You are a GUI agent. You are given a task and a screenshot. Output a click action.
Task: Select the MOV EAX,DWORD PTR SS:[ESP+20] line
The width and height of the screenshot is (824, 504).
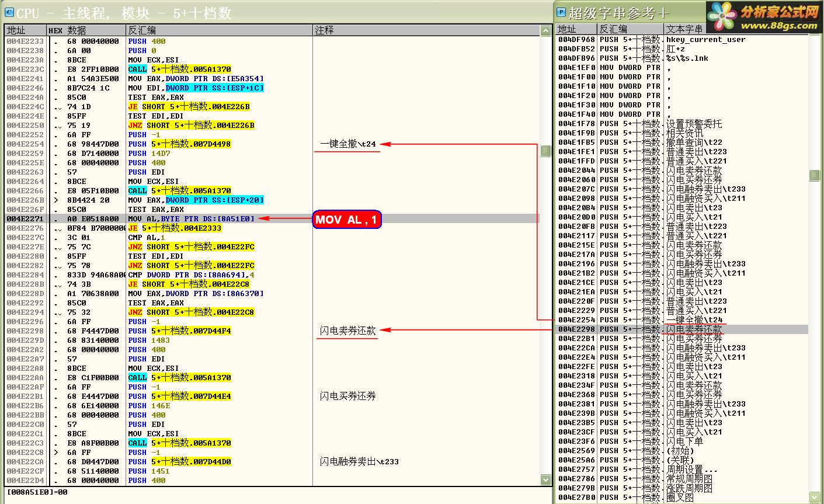[196, 200]
